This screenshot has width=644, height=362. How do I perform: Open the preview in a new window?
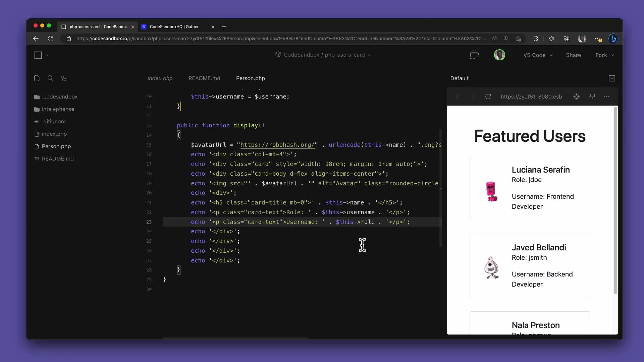tap(591, 97)
